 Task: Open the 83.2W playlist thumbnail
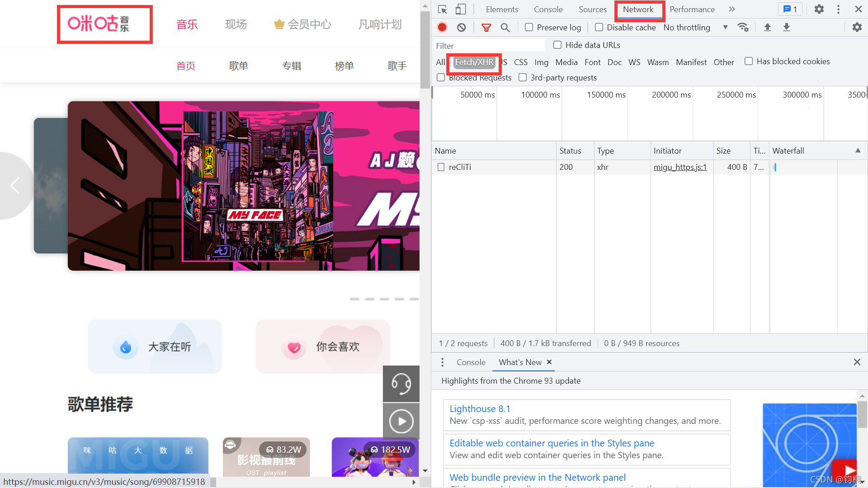(x=266, y=457)
